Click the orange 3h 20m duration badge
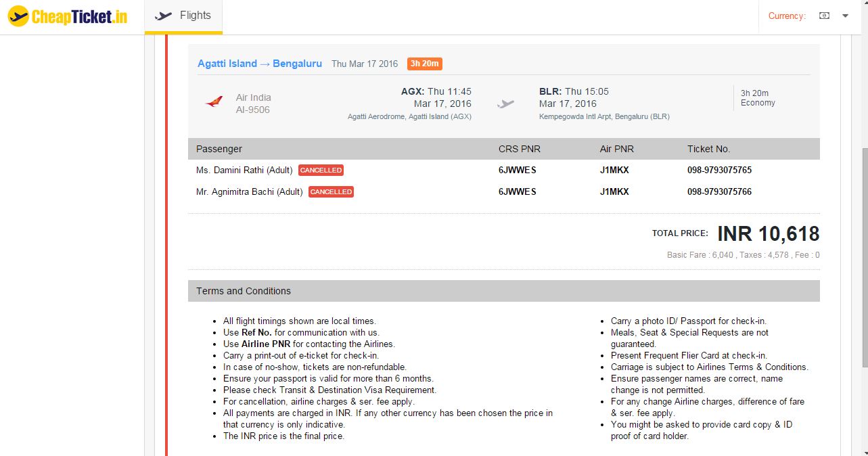This screenshot has height=456, width=868. 424,64
